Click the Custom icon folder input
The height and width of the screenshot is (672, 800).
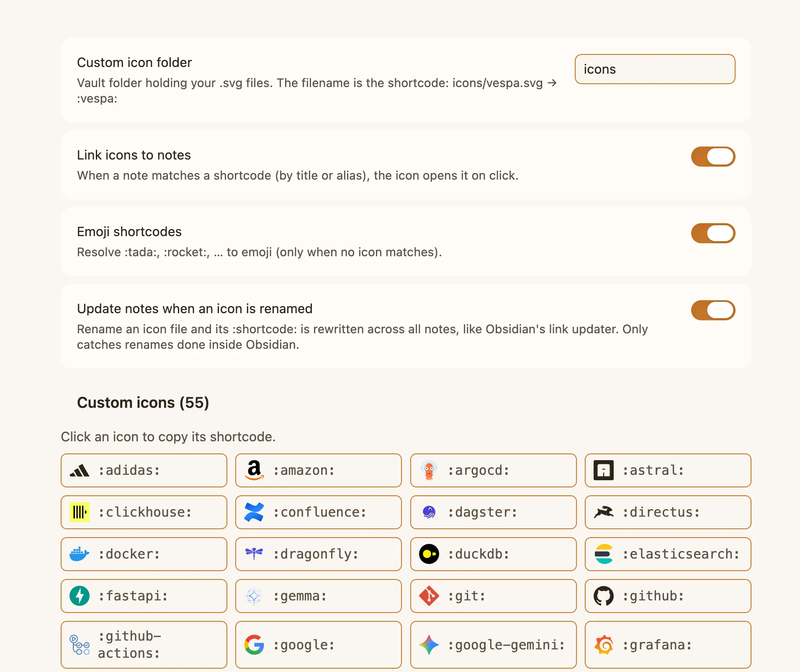pyautogui.click(x=655, y=69)
